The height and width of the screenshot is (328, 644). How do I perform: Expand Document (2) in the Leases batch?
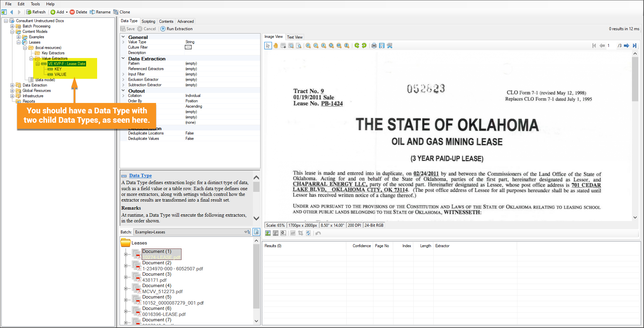coord(126,266)
